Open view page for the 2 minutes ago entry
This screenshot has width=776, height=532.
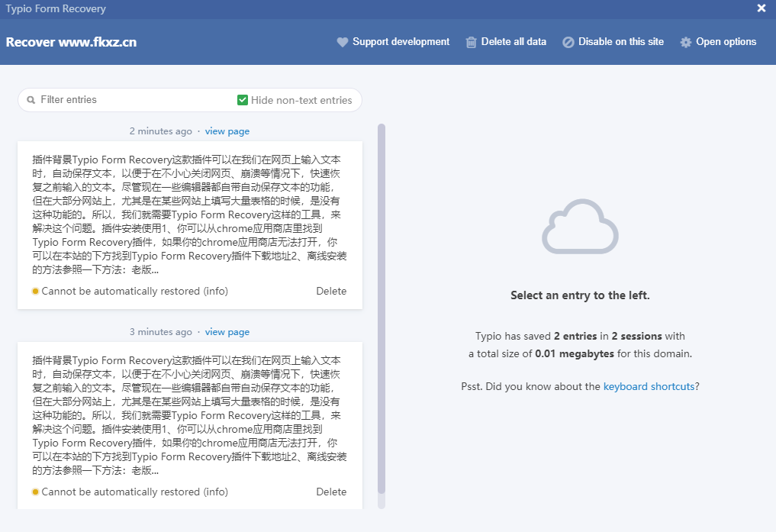(x=227, y=131)
